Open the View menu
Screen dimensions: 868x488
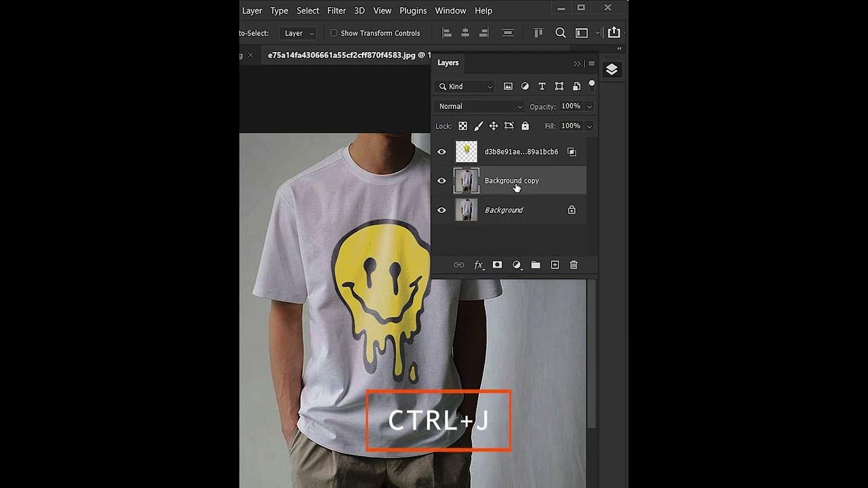[382, 10]
